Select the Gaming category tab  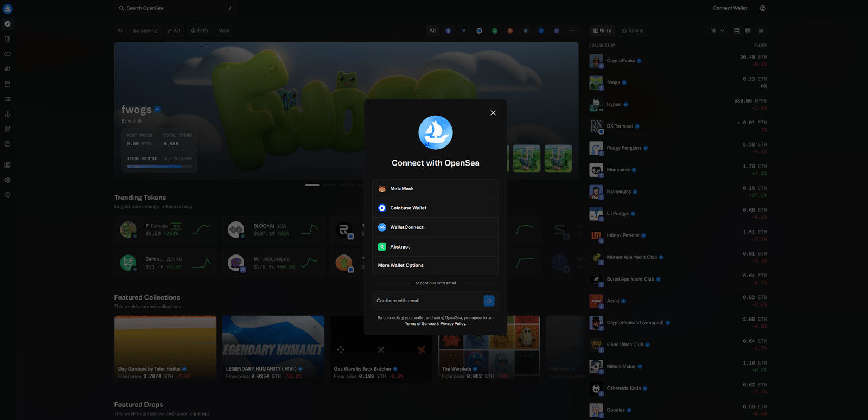click(145, 31)
